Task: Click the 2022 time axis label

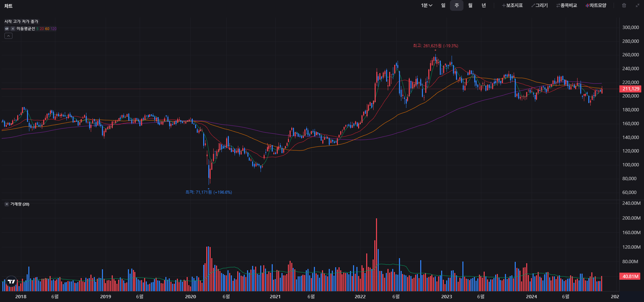Action: (x=360, y=297)
